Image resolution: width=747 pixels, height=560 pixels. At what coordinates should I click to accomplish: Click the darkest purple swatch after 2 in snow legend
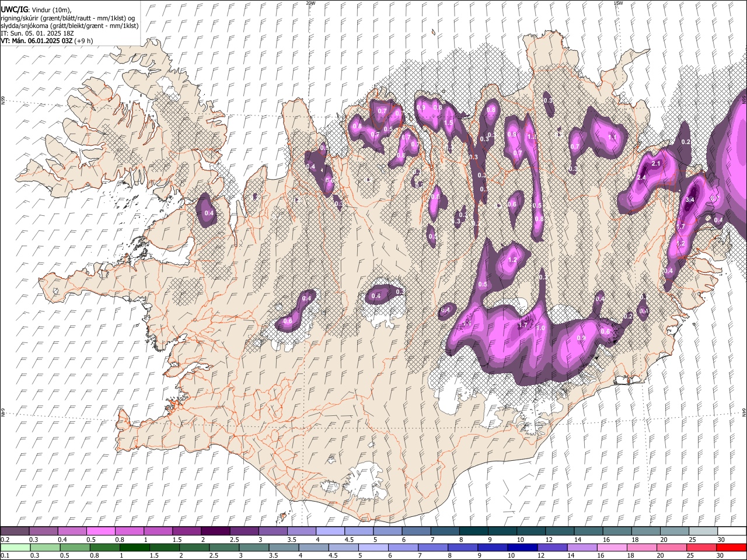coord(215,531)
